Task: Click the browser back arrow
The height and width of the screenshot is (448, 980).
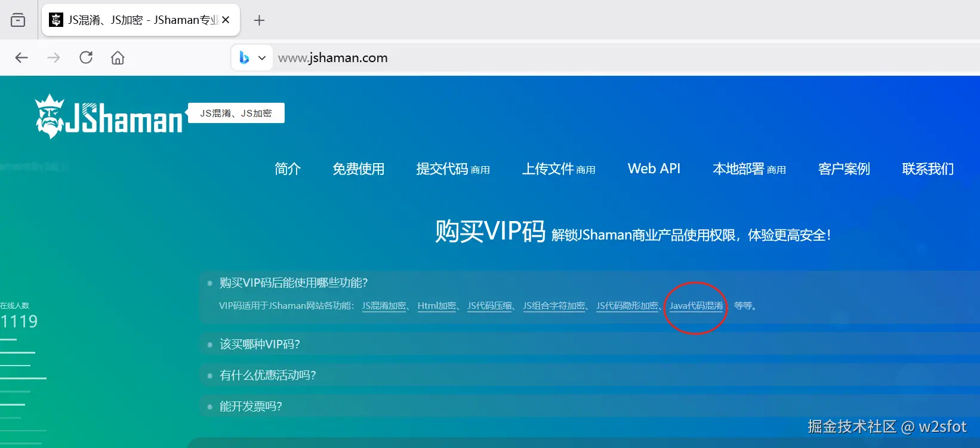Action: click(x=21, y=57)
